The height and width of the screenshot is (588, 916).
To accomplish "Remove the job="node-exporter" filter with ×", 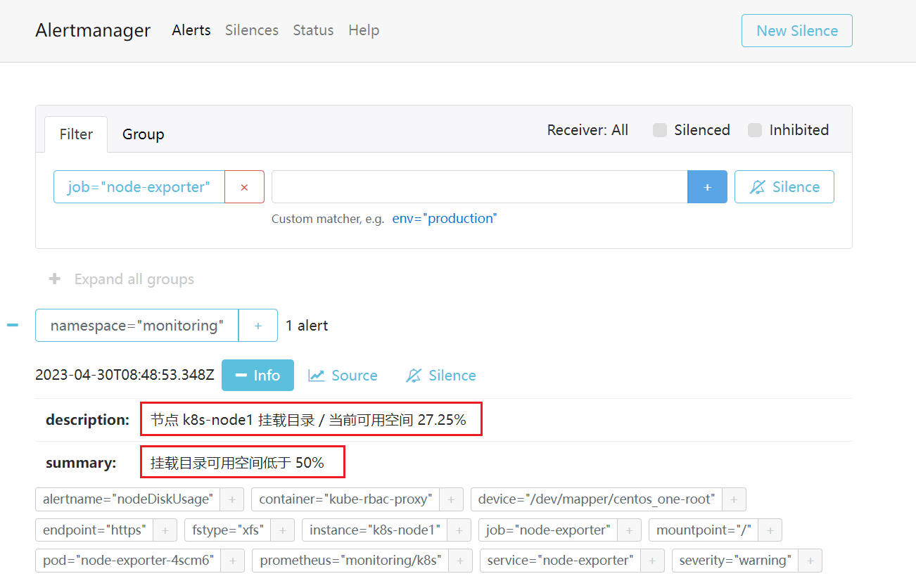I will pyautogui.click(x=244, y=187).
